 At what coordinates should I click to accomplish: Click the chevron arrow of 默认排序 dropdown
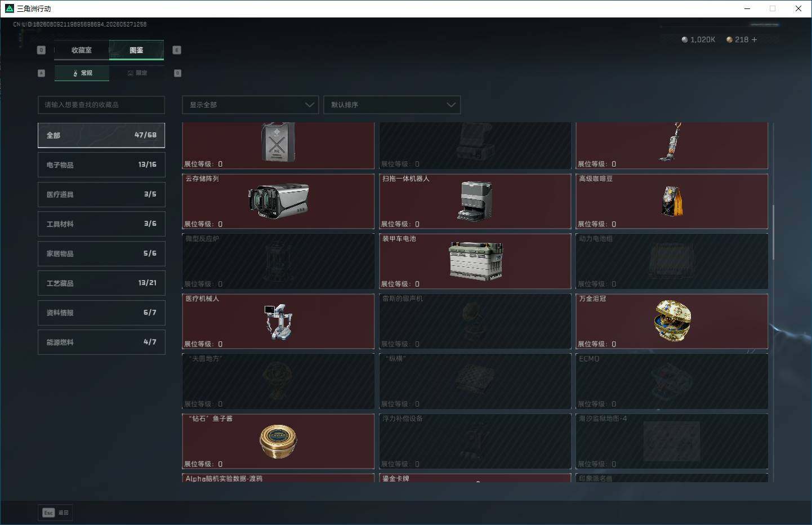point(450,105)
